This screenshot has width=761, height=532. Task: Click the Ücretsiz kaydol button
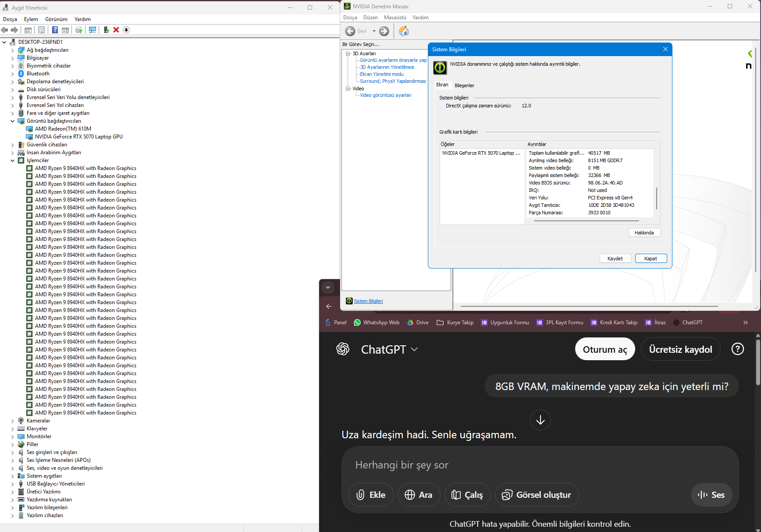click(x=680, y=349)
